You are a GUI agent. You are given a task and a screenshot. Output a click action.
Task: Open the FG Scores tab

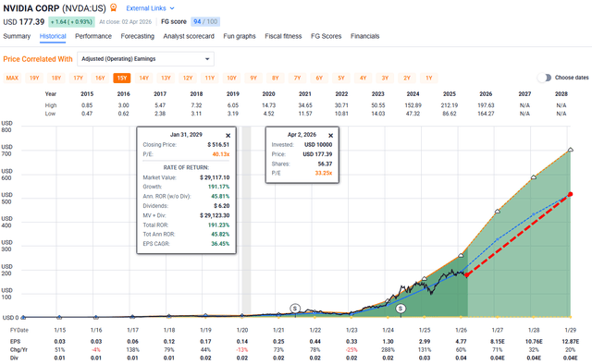coord(327,36)
